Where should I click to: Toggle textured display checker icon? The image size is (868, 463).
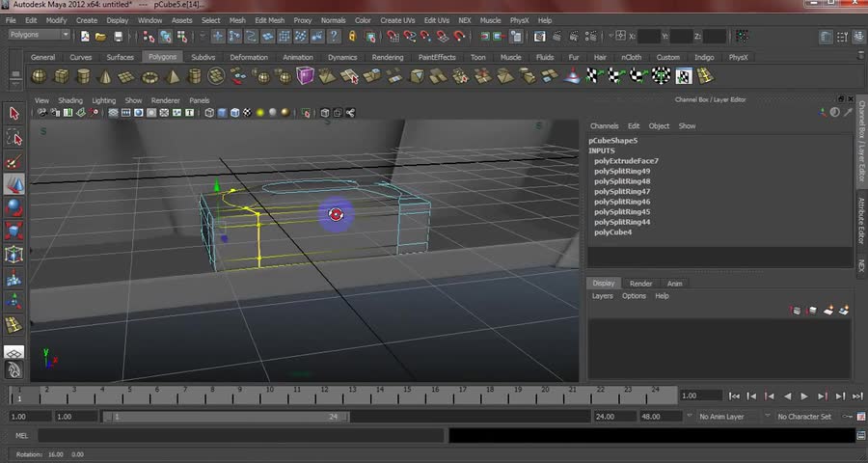point(248,113)
